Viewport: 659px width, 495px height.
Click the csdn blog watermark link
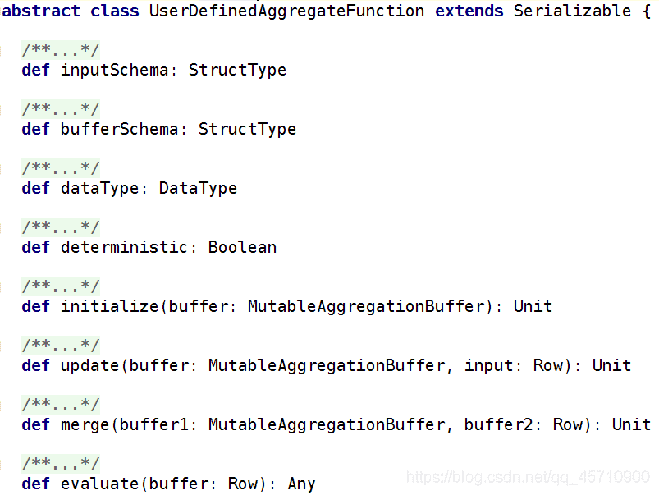pyautogui.click(x=528, y=477)
